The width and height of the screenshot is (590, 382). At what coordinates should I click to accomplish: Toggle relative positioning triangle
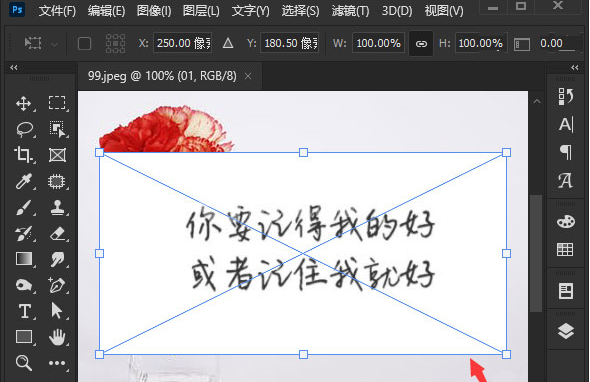pyautogui.click(x=228, y=43)
